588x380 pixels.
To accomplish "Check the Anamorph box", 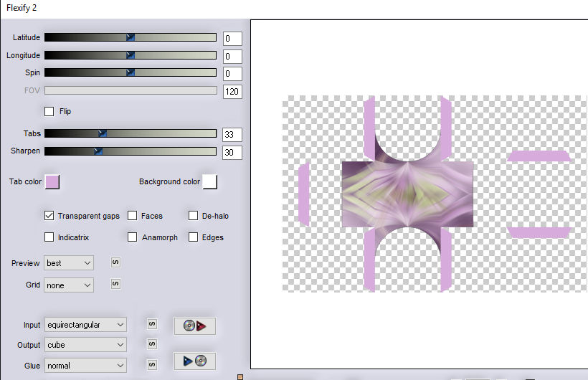I will click(133, 237).
